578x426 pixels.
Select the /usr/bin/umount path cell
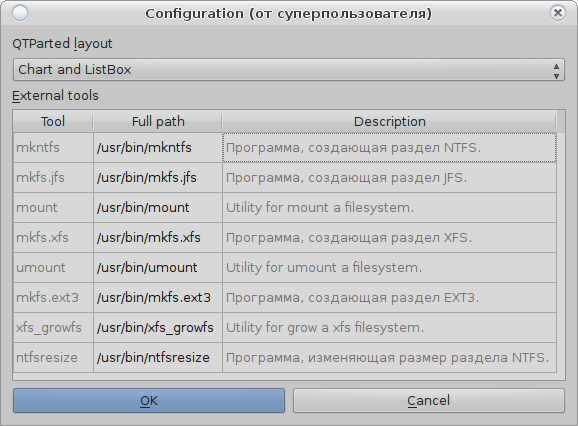(x=158, y=268)
